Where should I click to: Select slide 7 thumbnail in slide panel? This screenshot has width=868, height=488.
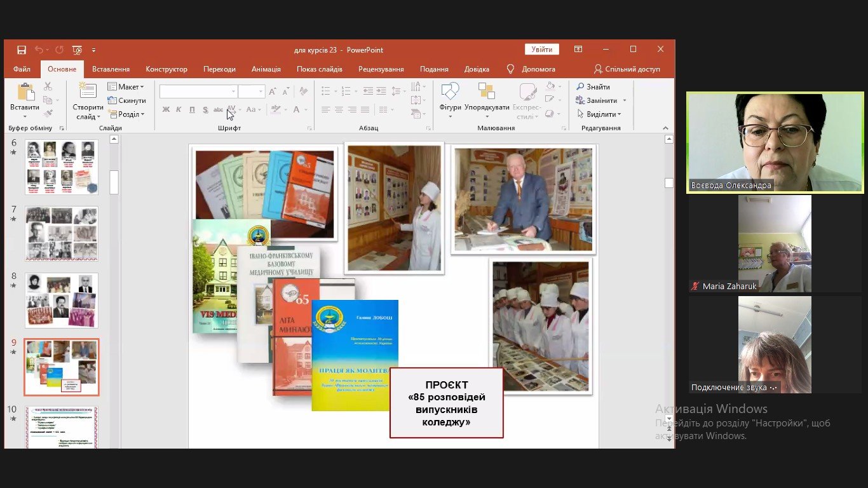tap(62, 233)
